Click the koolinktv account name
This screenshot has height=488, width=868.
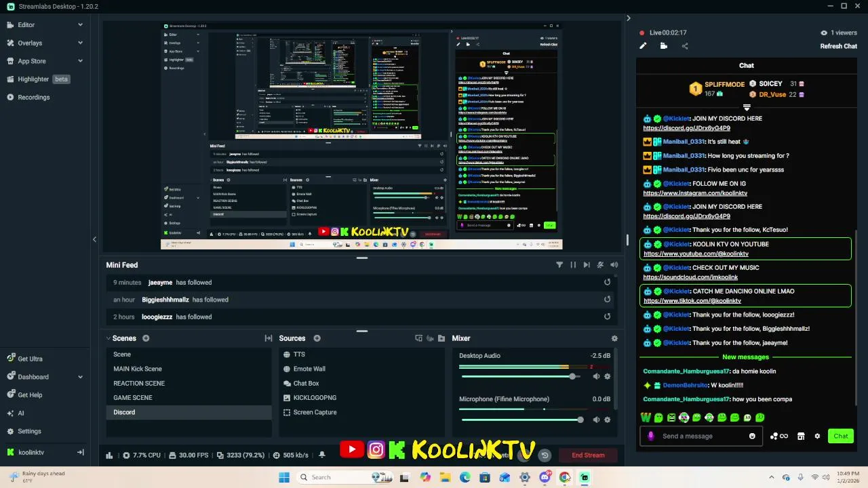(31, 452)
